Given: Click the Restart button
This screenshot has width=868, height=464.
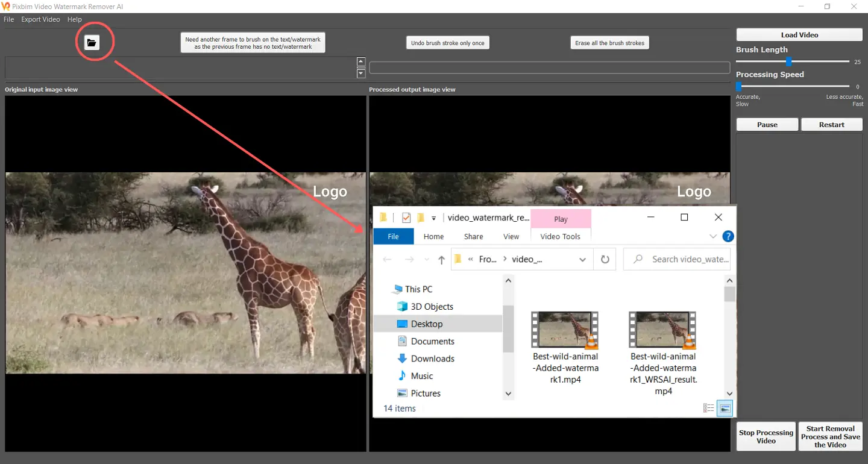Looking at the screenshot, I should click(x=832, y=125).
